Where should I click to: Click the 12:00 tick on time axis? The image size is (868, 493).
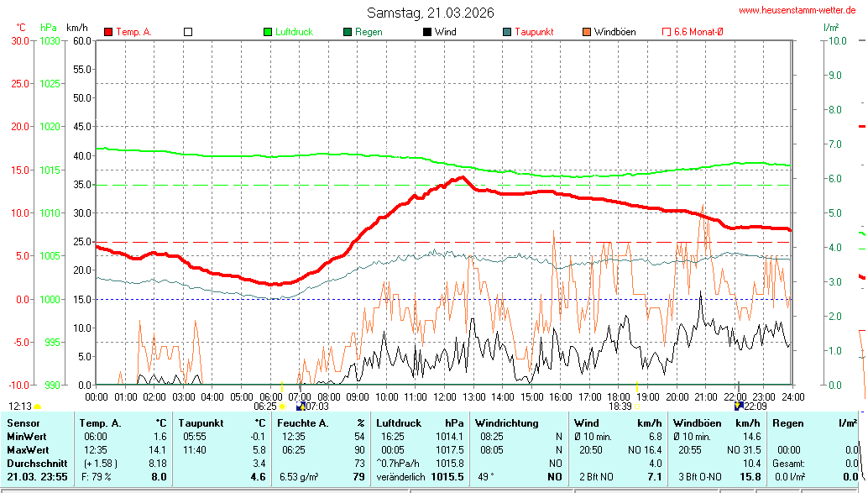point(444,396)
